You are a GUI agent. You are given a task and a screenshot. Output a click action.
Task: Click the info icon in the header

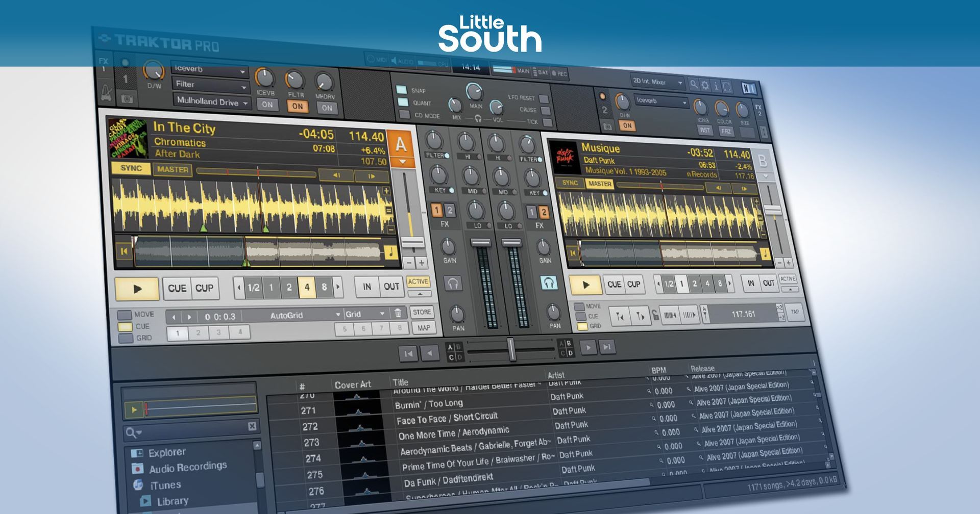click(716, 86)
